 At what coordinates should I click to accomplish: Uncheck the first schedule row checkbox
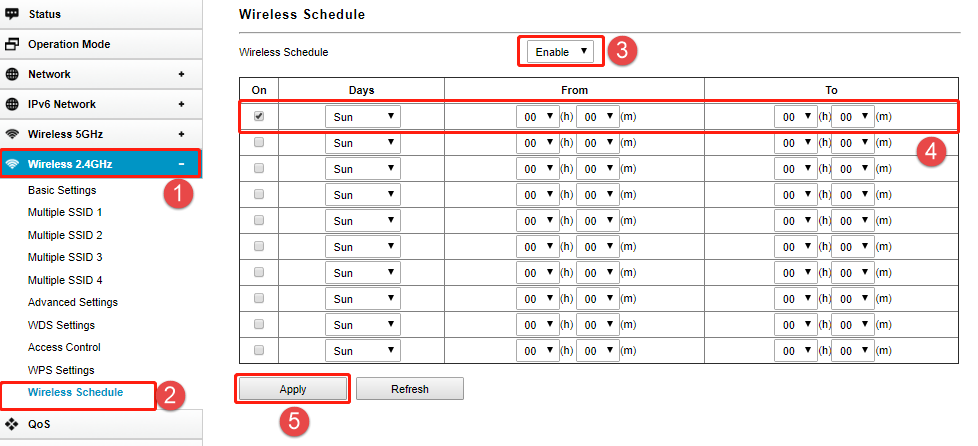click(x=259, y=116)
